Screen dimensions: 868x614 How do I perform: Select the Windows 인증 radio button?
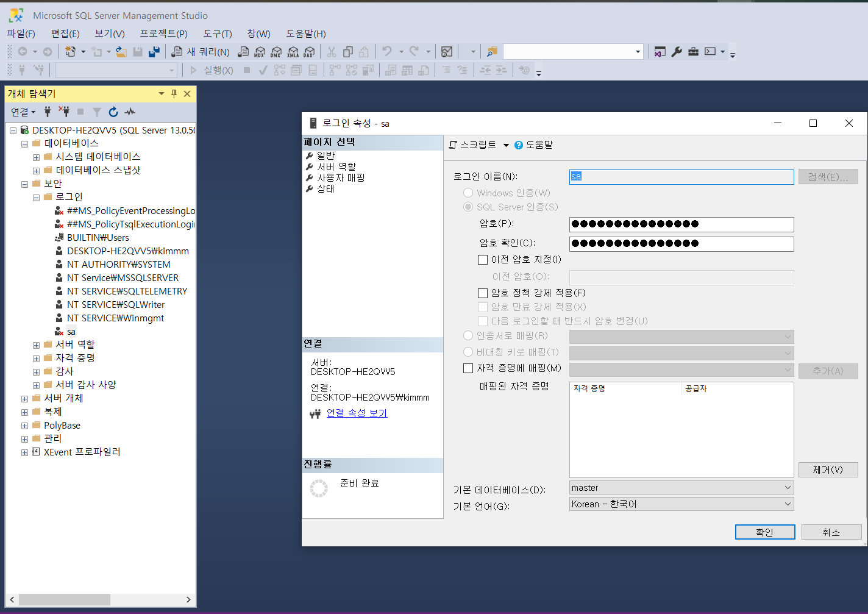[x=468, y=193]
